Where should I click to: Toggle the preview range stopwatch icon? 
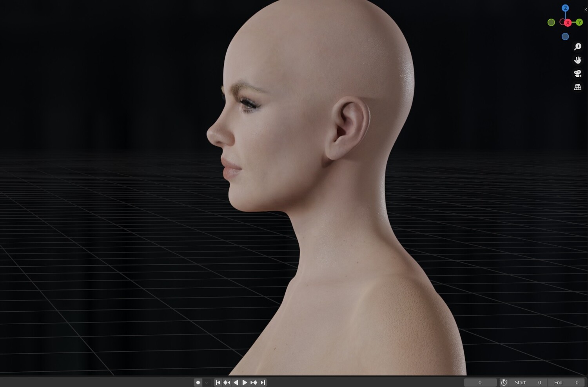click(x=504, y=382)
